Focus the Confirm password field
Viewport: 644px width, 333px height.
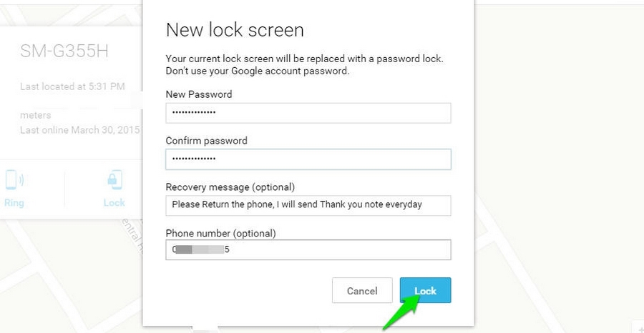coord(308,159)
